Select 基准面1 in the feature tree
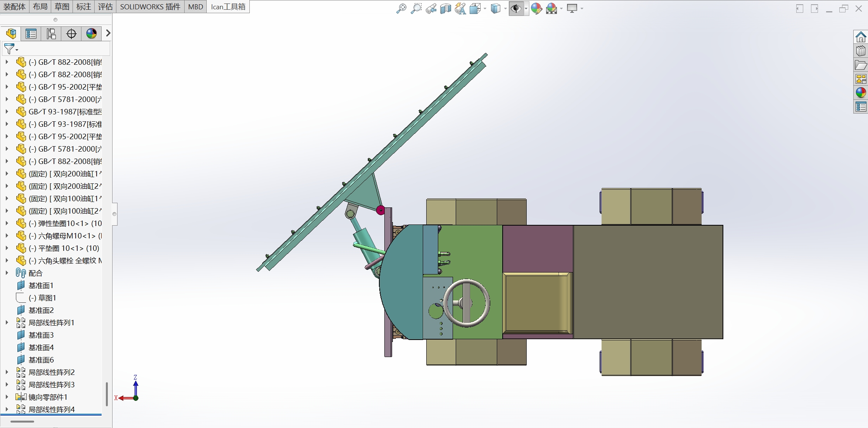868x428 pixels. [x=41, y=285]
